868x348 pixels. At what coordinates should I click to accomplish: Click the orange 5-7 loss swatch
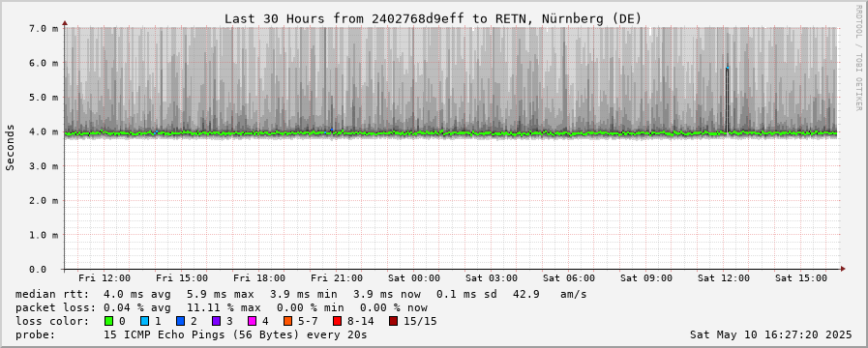coord(287,321)
